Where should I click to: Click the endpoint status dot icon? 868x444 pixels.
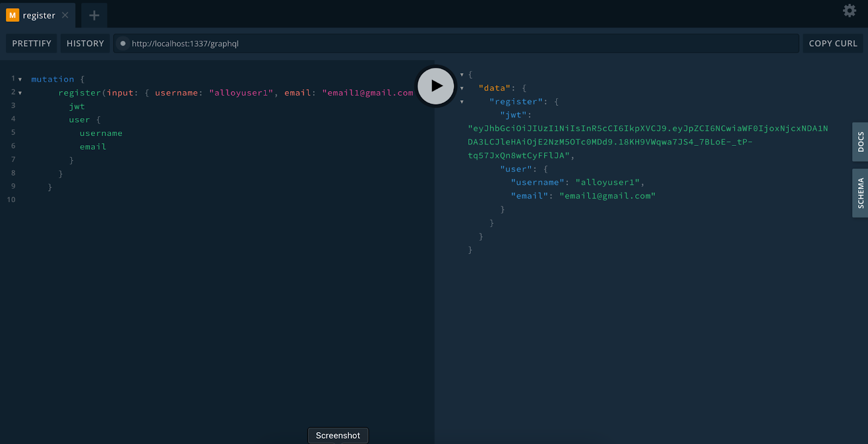click(123, 43)
